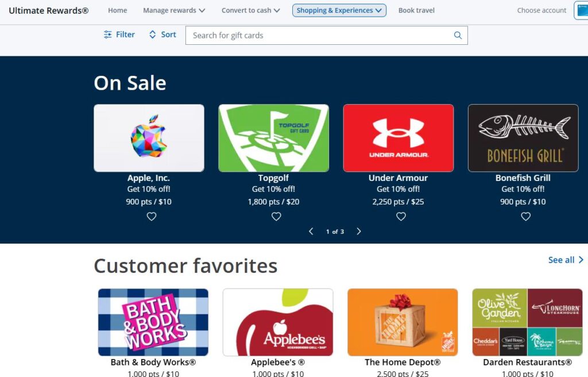The width and height of the screenshot is (588, 377).
Task: Favorite the Topgolf gift card
Action: pyautogui.click(x=276, y=216)
